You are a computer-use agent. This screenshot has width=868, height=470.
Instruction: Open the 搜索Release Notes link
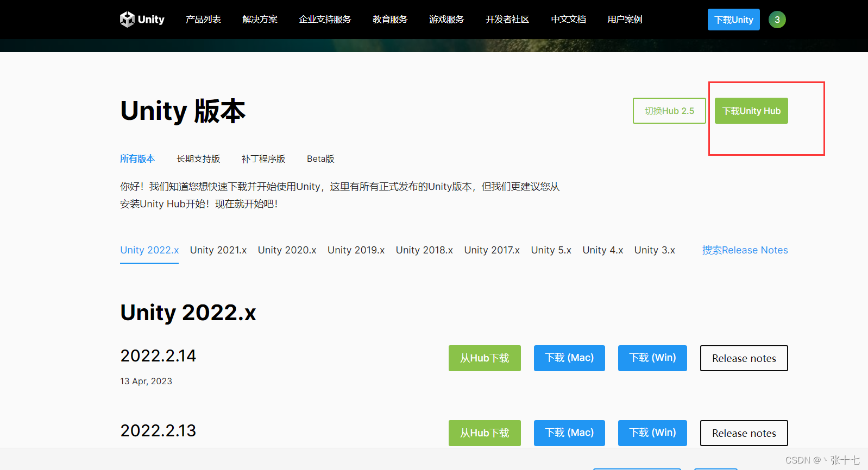tap(745, 250)
